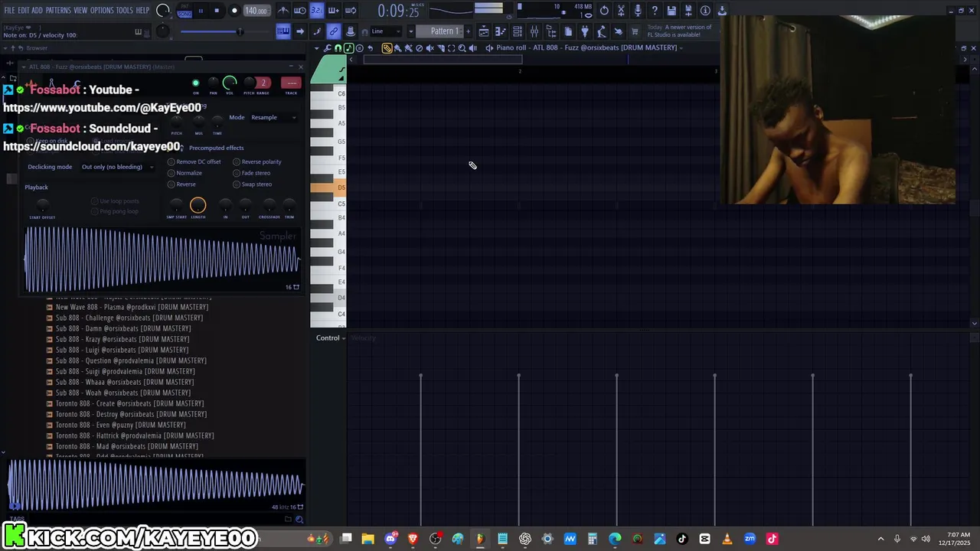The width and height of the screenshot is (980, 551).
Task: Open Brave browser from the taskbar
Action: pyautogui.click(x=413, y=539)
